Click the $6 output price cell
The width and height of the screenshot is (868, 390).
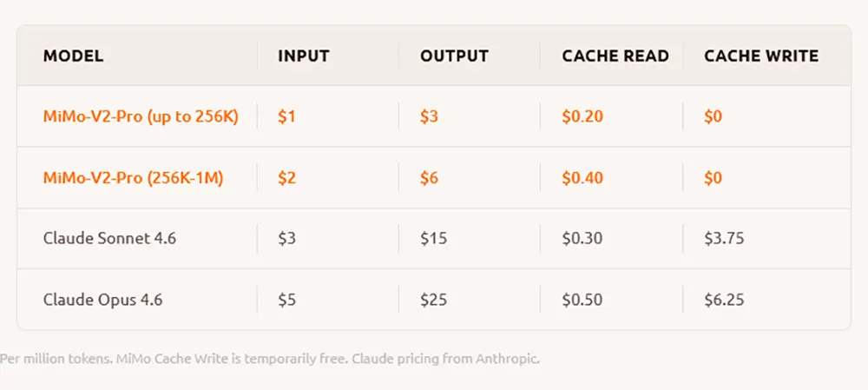[x=429, y=178]
